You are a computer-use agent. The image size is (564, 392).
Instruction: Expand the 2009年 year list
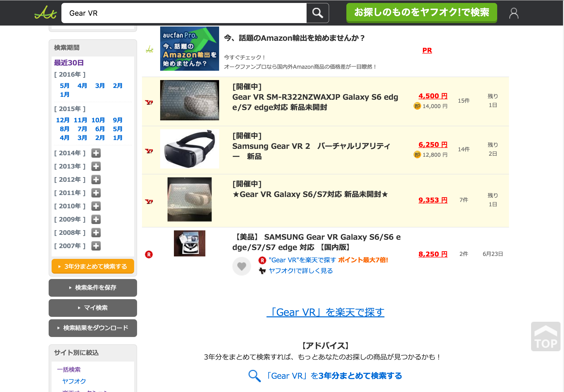coord(96,219)
